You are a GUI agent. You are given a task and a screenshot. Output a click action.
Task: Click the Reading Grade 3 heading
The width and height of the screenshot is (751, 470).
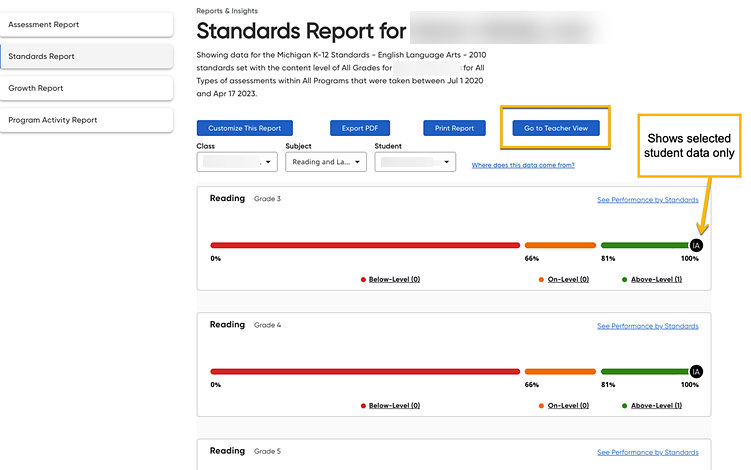point(245,198)
